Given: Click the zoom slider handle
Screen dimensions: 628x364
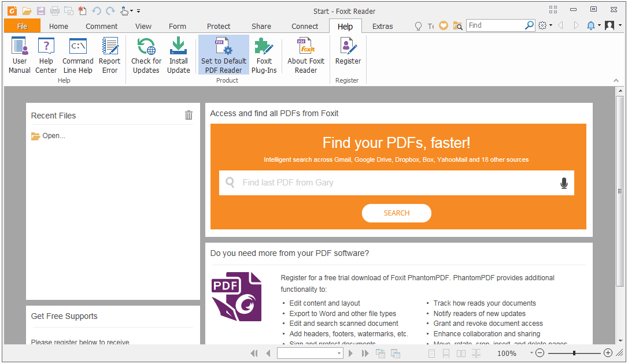Looking at the screenshot, I should click(x=574, y=353).
